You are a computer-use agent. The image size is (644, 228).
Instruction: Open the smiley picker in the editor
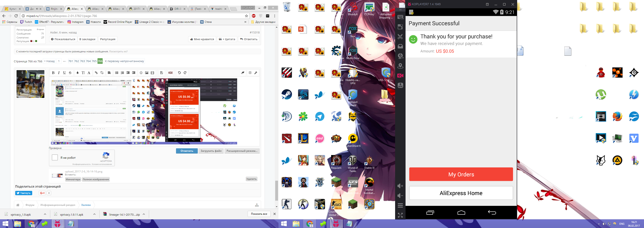[x=141, y=73]
